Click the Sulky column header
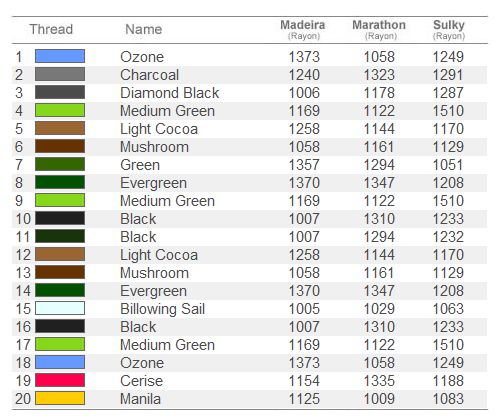This screenshot has width=500, height=420. pos(449,29)
